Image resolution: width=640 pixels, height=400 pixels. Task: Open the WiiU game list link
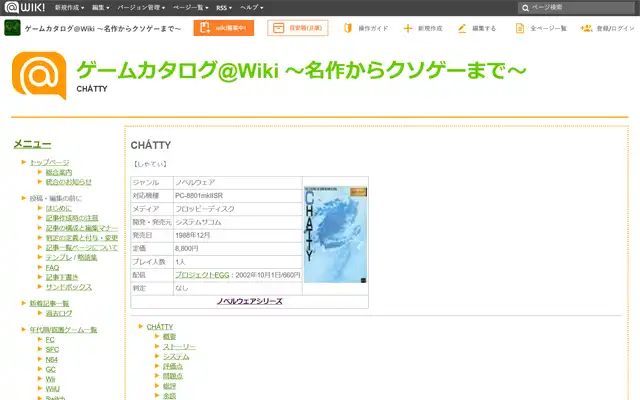[53, 389]
